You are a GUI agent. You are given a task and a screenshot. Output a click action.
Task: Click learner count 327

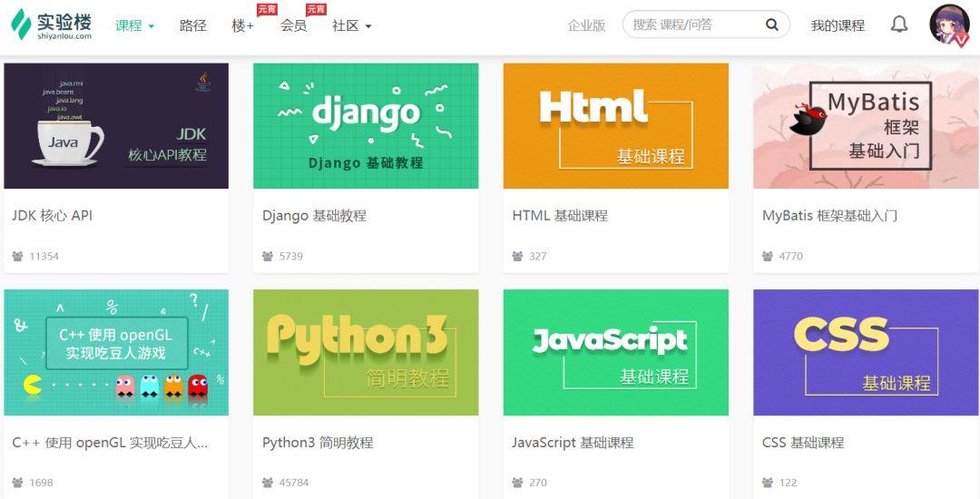coord(537,256)
